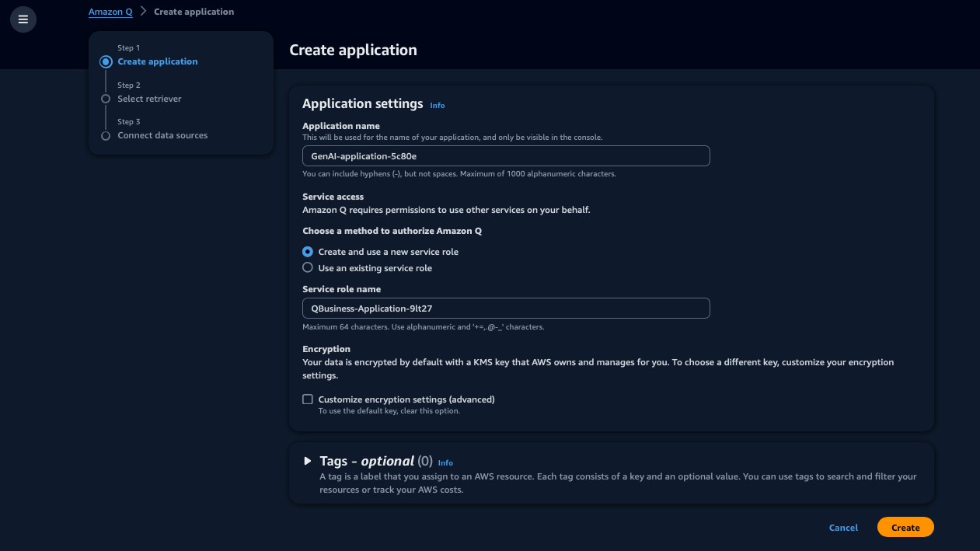Go to Step 1 Create application
980x551 pixels.
coord(158,61)
